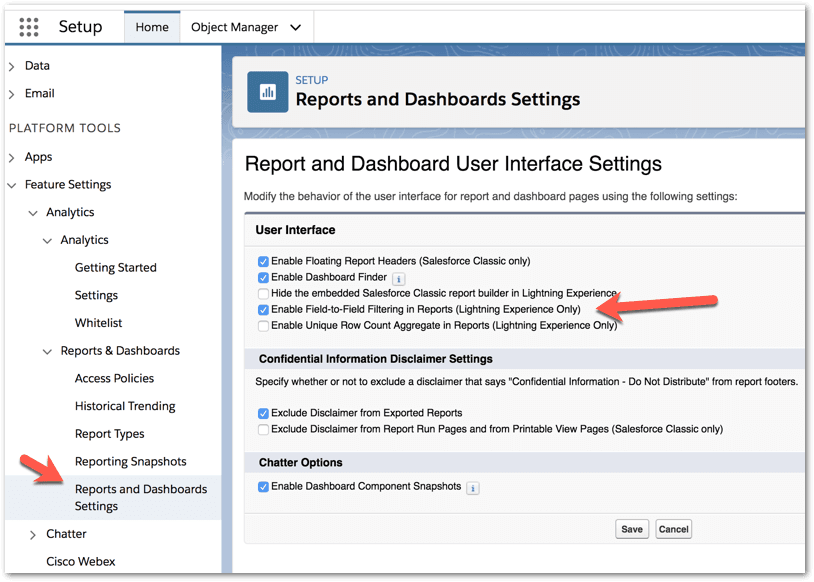Check Exclude Disclaimer from Report Run Pages
Screen dimensions: 814x582
pos(263,429)
